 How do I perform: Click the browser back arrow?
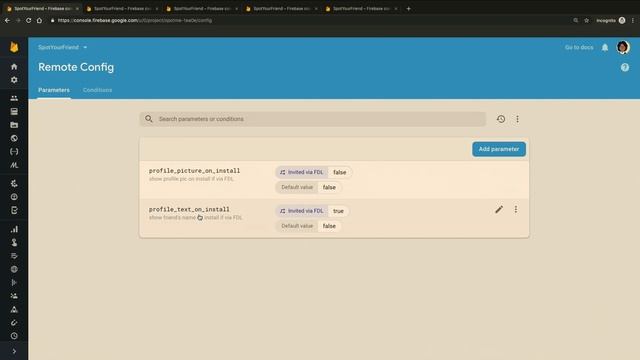point(7,20)
